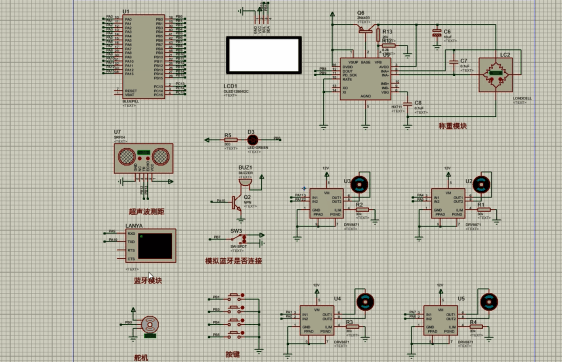Image resolution: width=563 pixels, height=363 pixels.
Task: Click the 12V power terminal above U2 driver
Action: coord(448,174)
